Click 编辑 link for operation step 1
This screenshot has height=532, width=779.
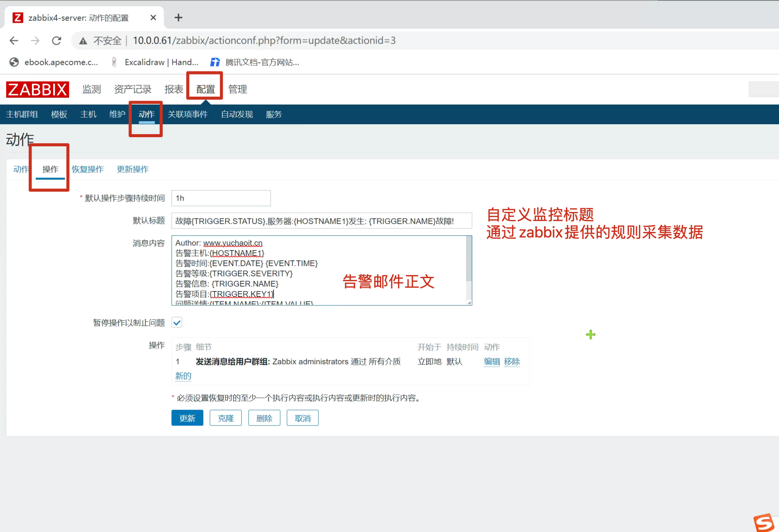point(491,361)
